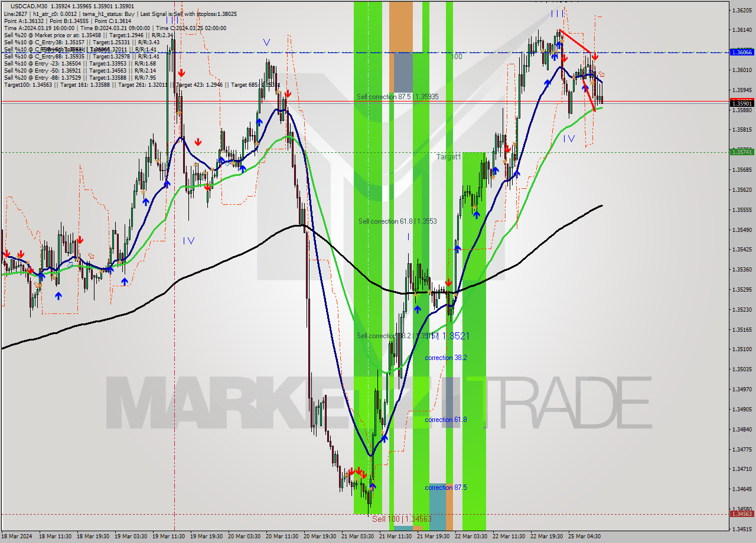Click the '22 Mar 19:30' time axis label
Screen dimensions: 756x543
[x=546, y=537]
